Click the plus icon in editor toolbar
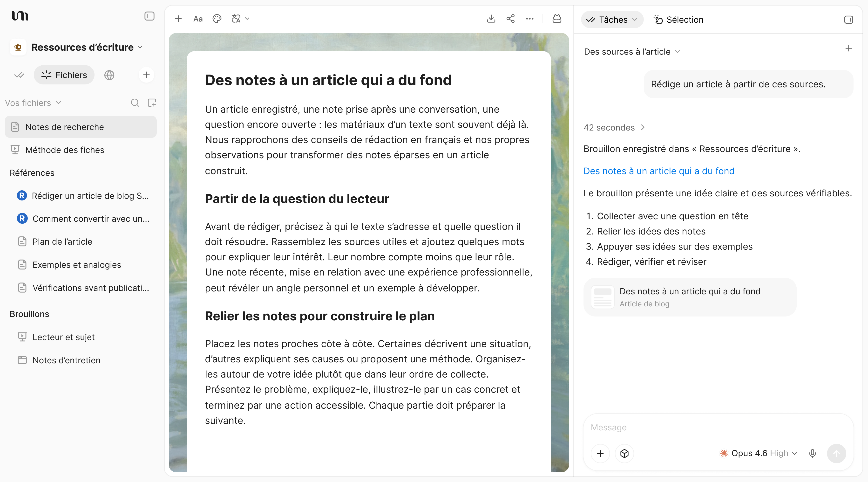 pos(178,19)
